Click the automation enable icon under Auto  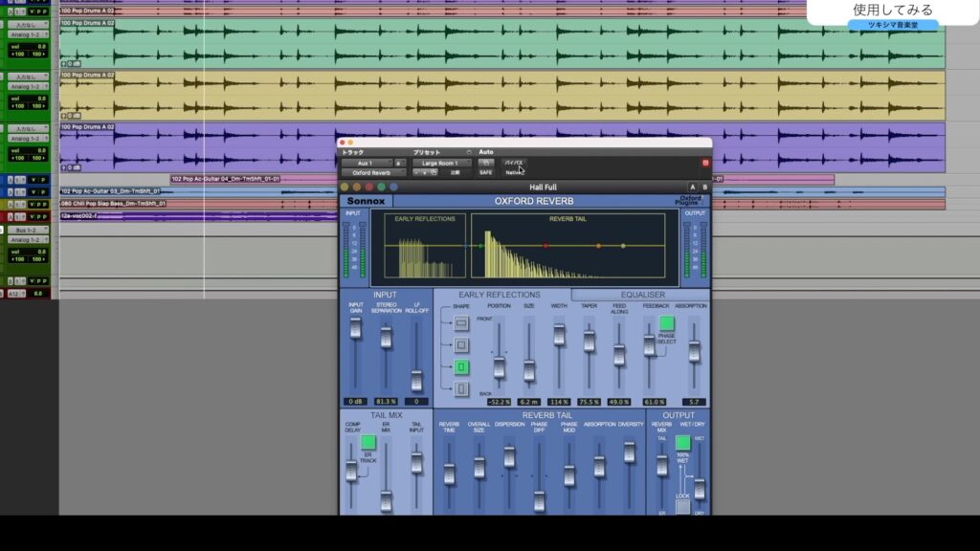(485, 163)
